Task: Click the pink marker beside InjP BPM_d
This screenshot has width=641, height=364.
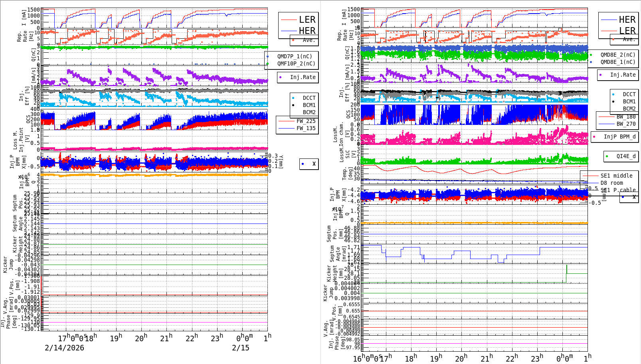Action: pyautogui.click(x=594, y=137)
